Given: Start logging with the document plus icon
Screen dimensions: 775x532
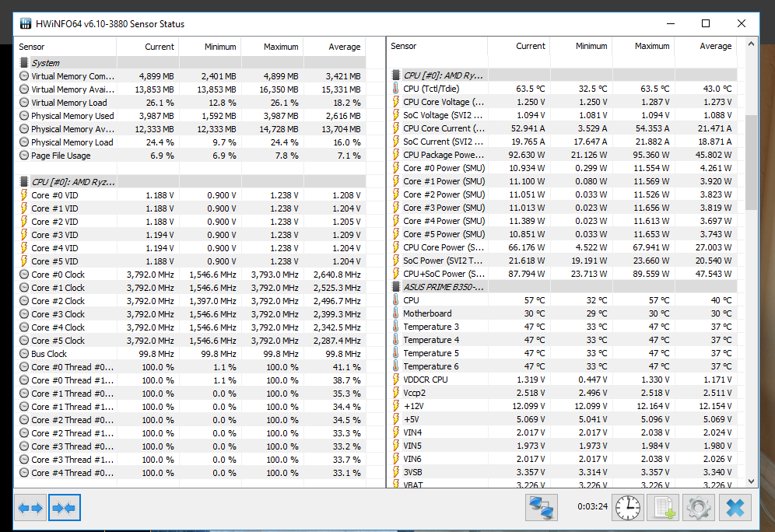Looking at the screenshot, I should pos(663,507).
